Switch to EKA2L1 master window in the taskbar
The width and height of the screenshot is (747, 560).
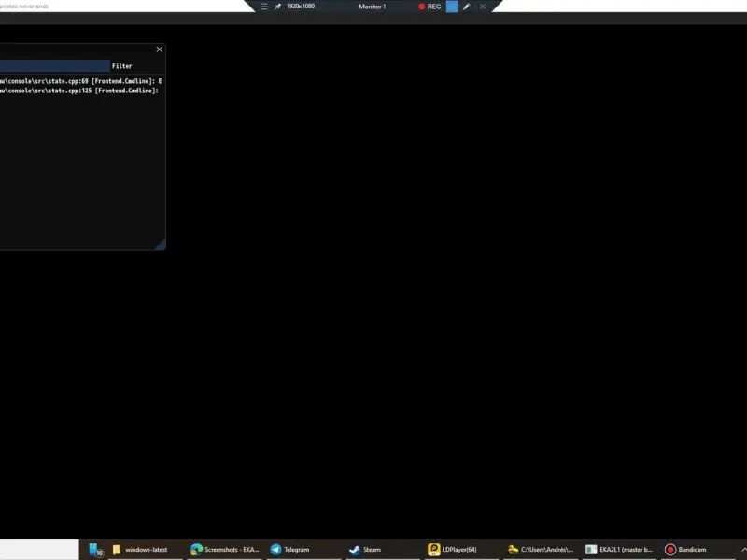(x=619, y=550)
